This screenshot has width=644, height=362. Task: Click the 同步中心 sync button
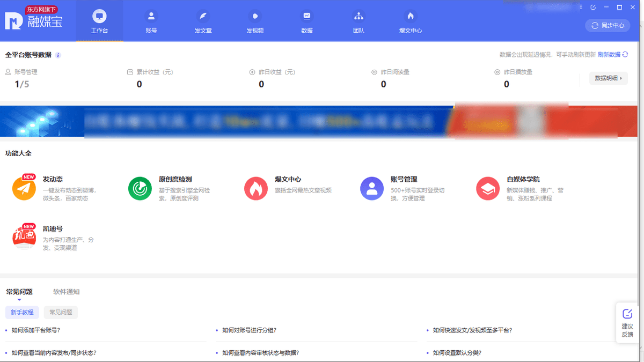pos(608,25)
